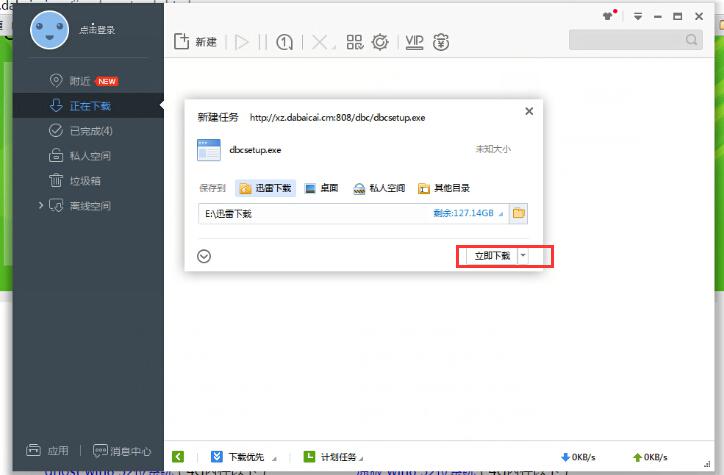Click the delete task X icon
The image size is (724, 475).
click(319, 42)
